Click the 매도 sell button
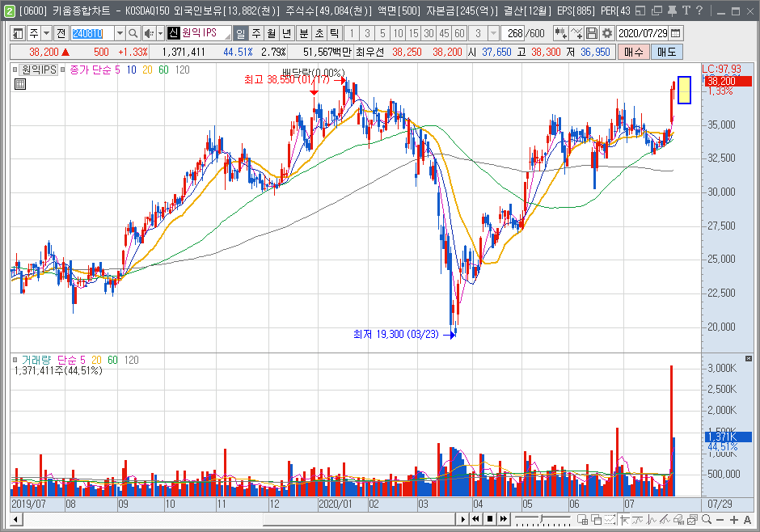 [x=666, y=52]
